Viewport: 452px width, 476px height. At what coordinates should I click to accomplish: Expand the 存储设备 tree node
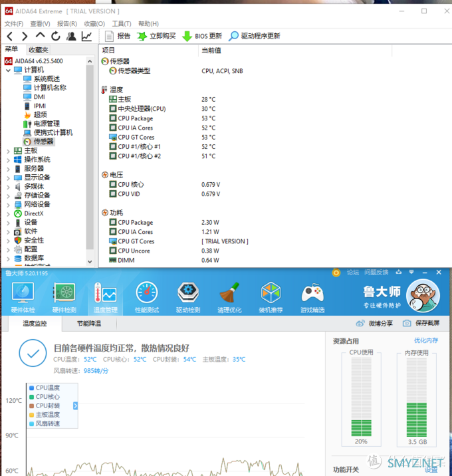(8, 195)
